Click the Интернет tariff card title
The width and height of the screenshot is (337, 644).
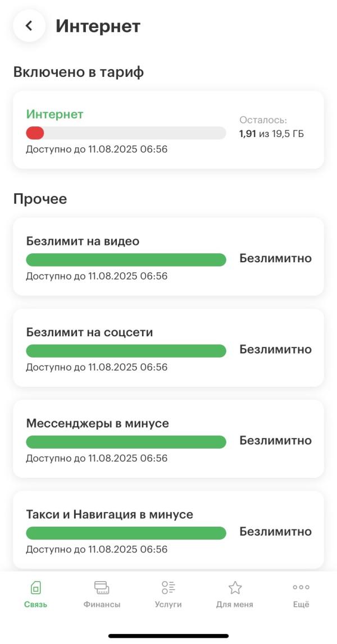click(54, 114)
